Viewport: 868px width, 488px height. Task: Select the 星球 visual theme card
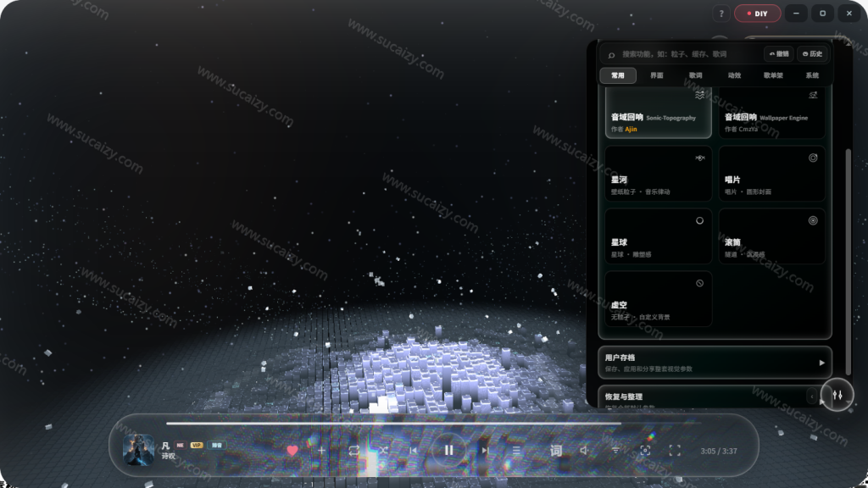coord(658,236)
